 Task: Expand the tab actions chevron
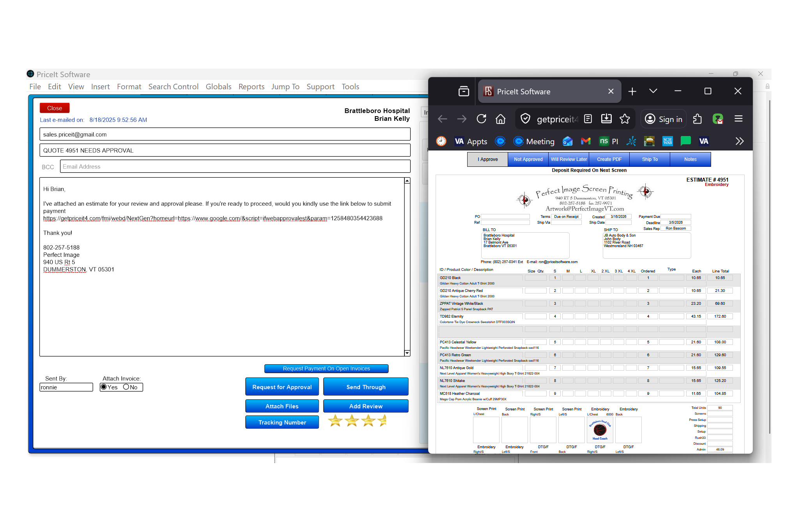pyautogui.click(x=653, y=91)
